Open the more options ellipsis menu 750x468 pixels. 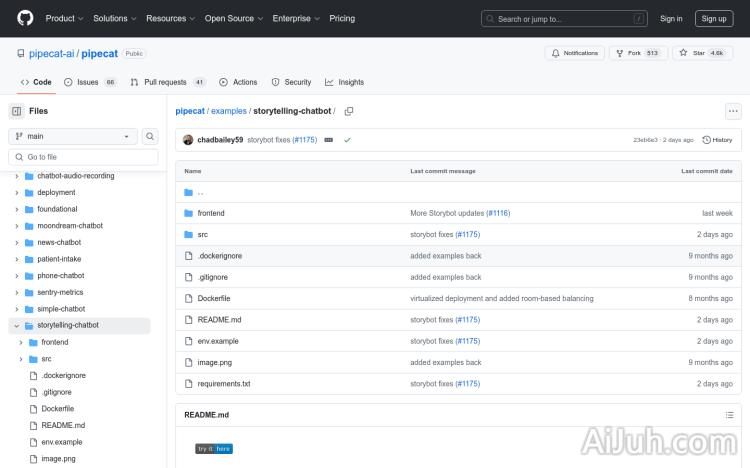pyautogui.click(x=733, y=111)
